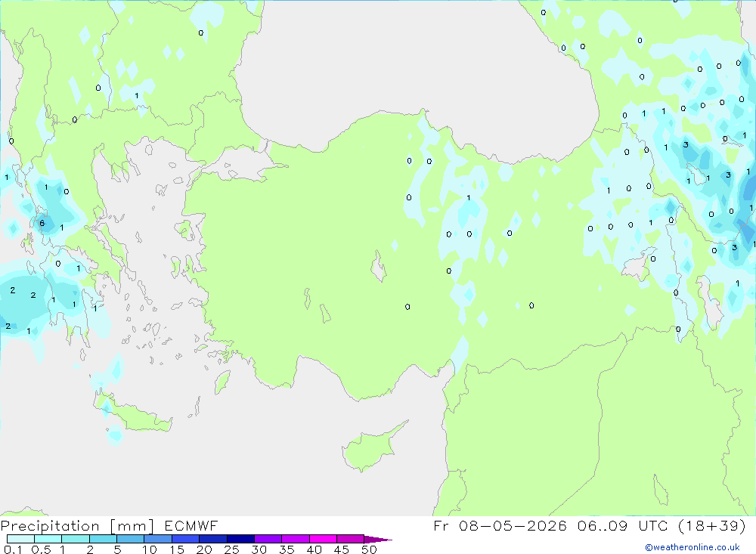This screenshot has width=756, height=554.
Task: Pick the 10–15 mm legend color swatch
Action: pos(158,539)
